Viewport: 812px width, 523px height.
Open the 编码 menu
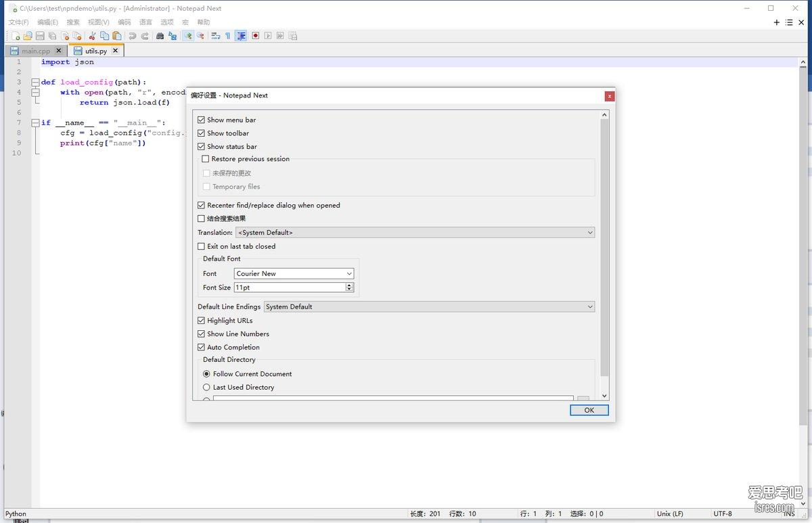pos(125,22)
